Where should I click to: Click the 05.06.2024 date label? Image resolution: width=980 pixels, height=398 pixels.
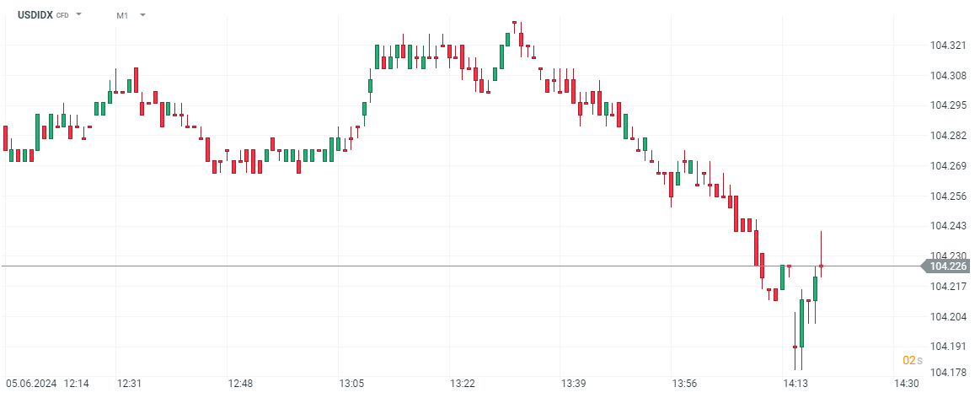31,384
